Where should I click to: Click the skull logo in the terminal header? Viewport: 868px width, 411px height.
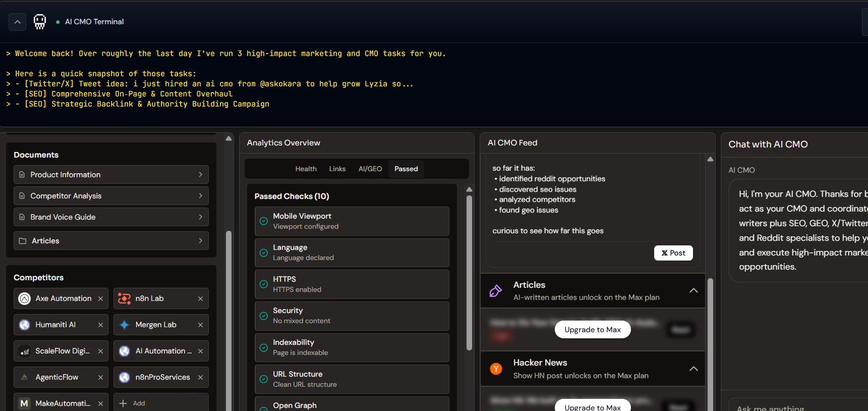click(39, 22)
